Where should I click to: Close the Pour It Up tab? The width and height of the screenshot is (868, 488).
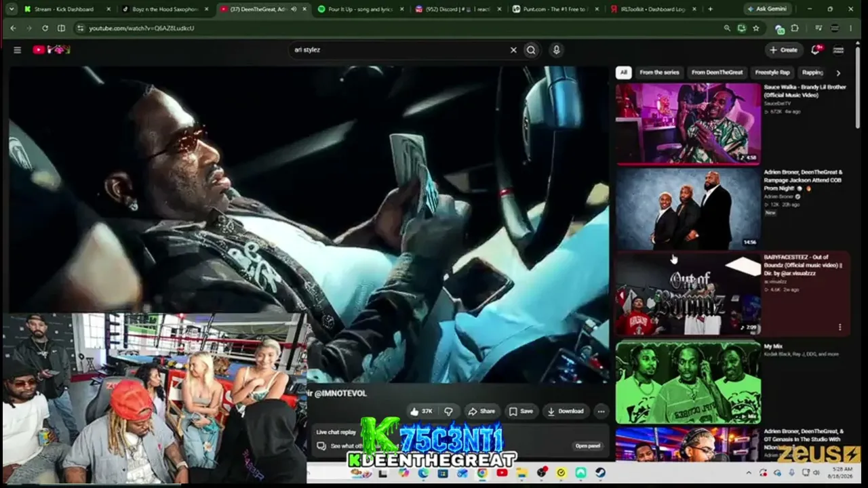point(402,9)
